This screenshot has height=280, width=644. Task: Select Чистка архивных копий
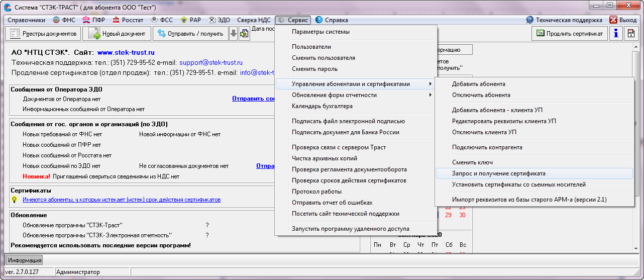(356, 158)
